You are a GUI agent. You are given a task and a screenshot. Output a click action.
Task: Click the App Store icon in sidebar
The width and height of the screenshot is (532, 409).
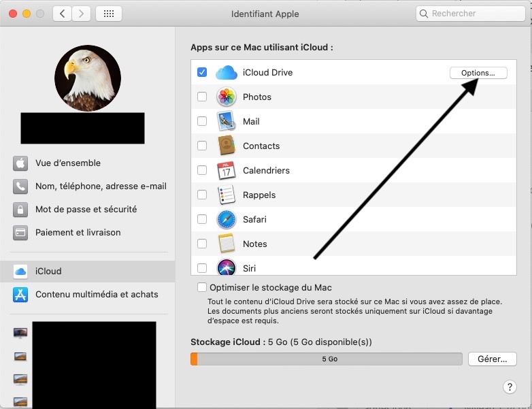(x=20, y=295)
